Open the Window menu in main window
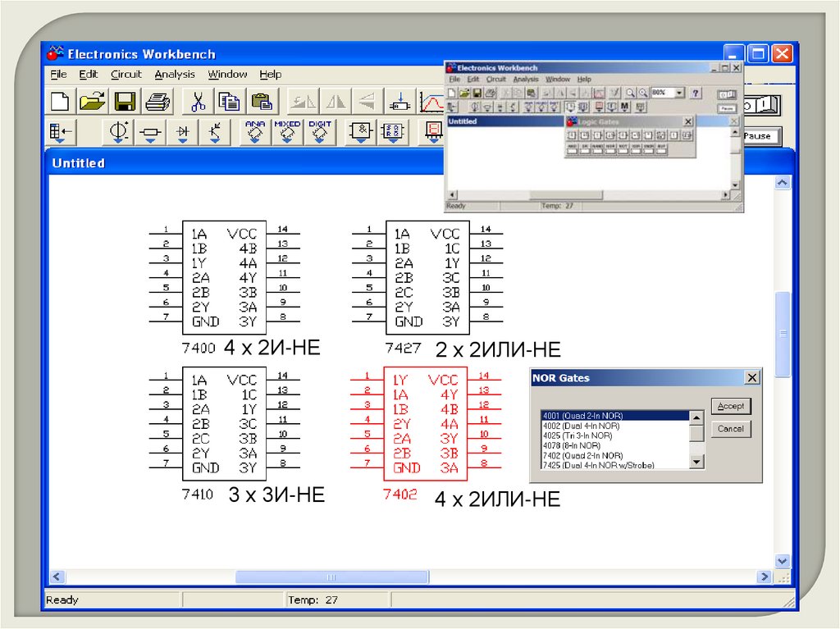840x629 pixels. [x=228, y=74]
